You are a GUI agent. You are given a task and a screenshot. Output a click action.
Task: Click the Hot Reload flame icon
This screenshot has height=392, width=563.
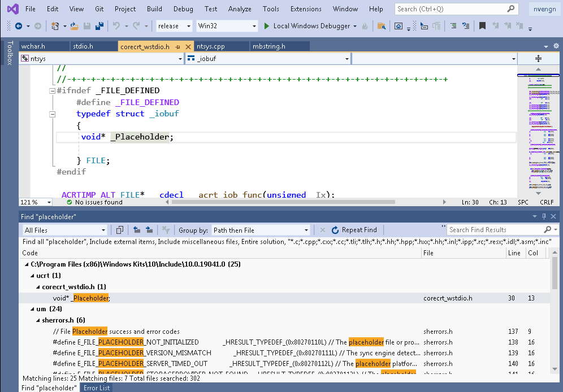pyautogui.click(x=365, y=26)
